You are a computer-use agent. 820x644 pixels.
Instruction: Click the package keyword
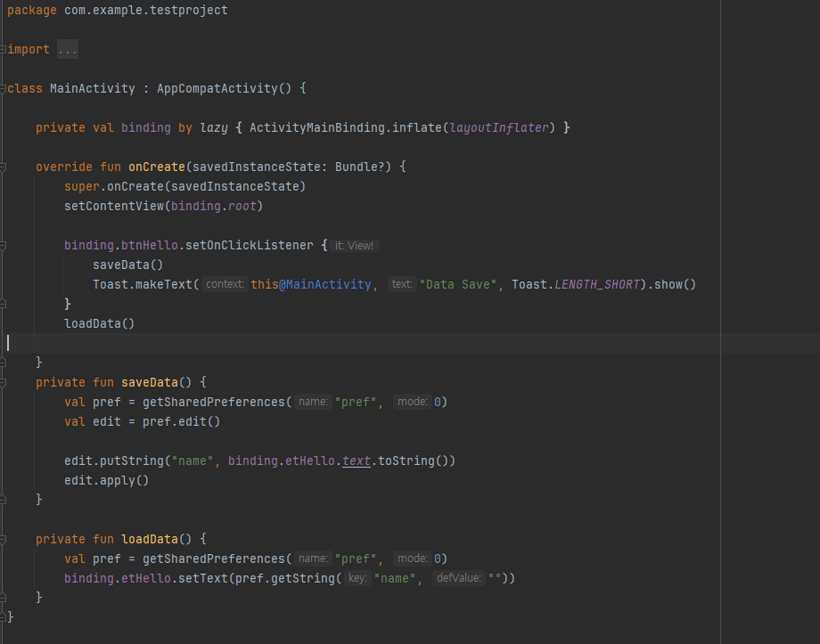coord(32,11)
